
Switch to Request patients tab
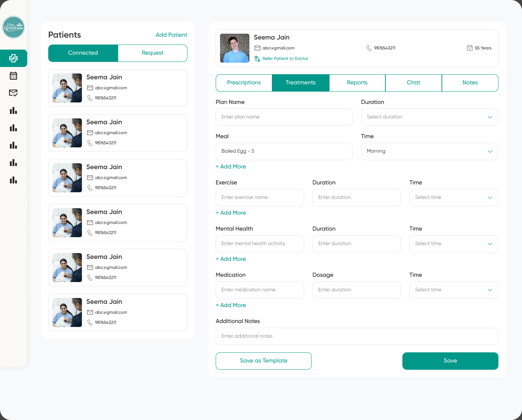(x=153, y=53)
